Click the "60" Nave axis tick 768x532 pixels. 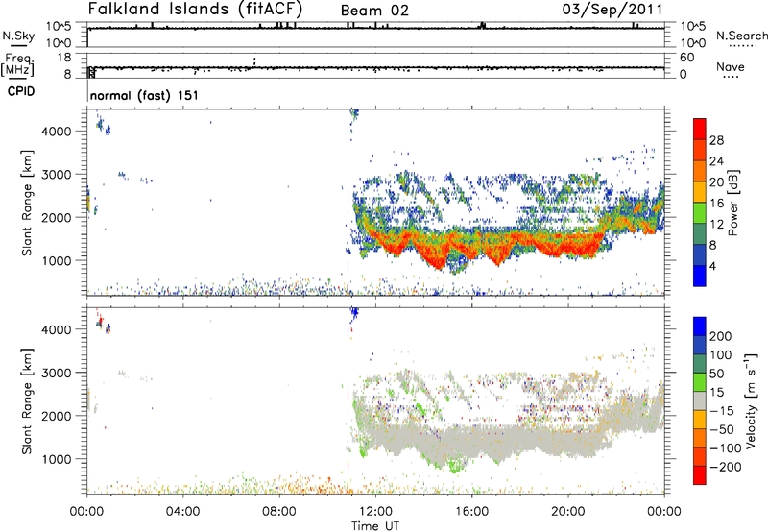click(x=686, y=58)
